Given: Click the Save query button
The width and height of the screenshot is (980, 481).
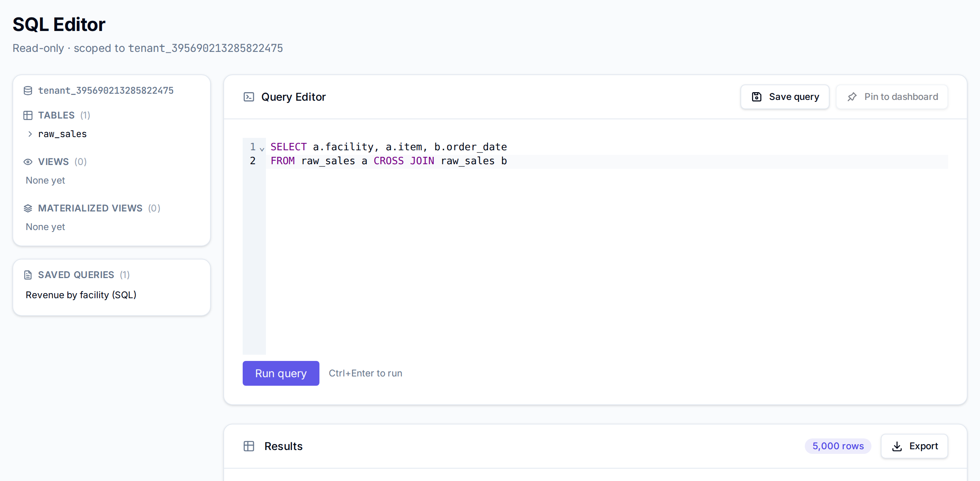Looking at the screenshot, I should [785, 97].
